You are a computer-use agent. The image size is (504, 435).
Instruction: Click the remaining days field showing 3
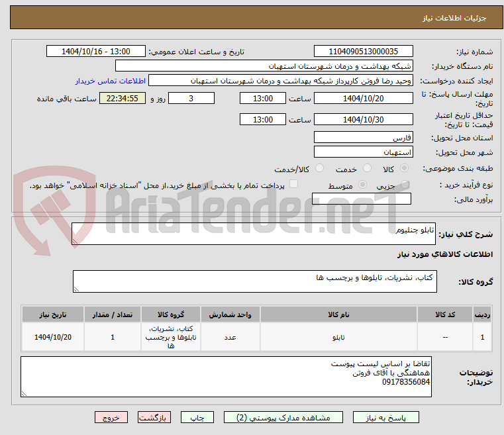pyautogui.click(x=191, y=98)
